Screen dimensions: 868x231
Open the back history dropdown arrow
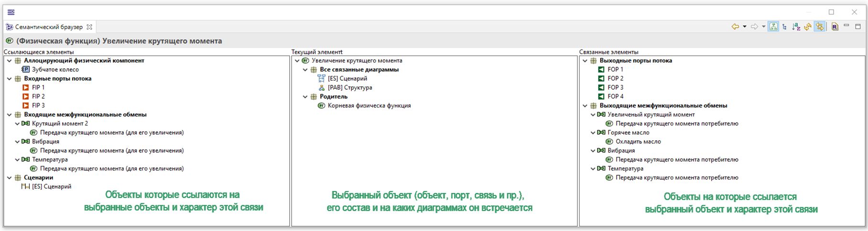point(745,27)
